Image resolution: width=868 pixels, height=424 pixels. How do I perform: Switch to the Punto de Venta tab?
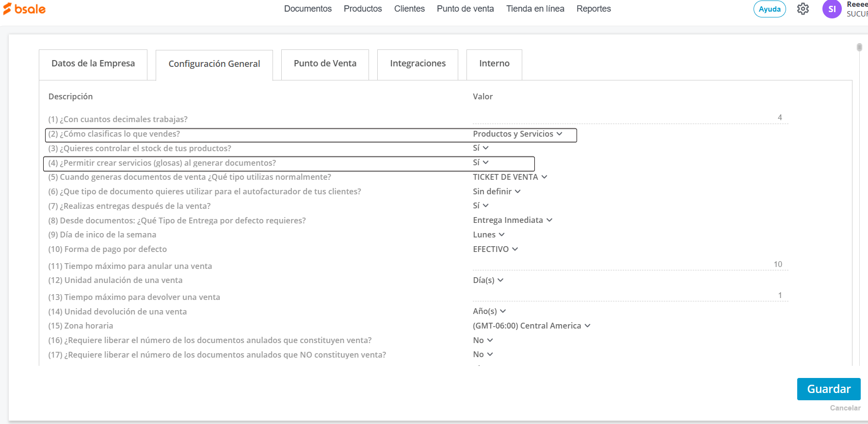tap(325, 64)
